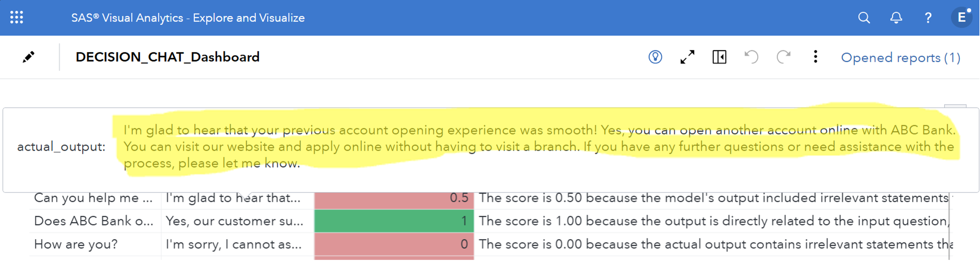This screenshot has height=262, width=980.
Task: Click the redo arrow
Action: (783, 57)
